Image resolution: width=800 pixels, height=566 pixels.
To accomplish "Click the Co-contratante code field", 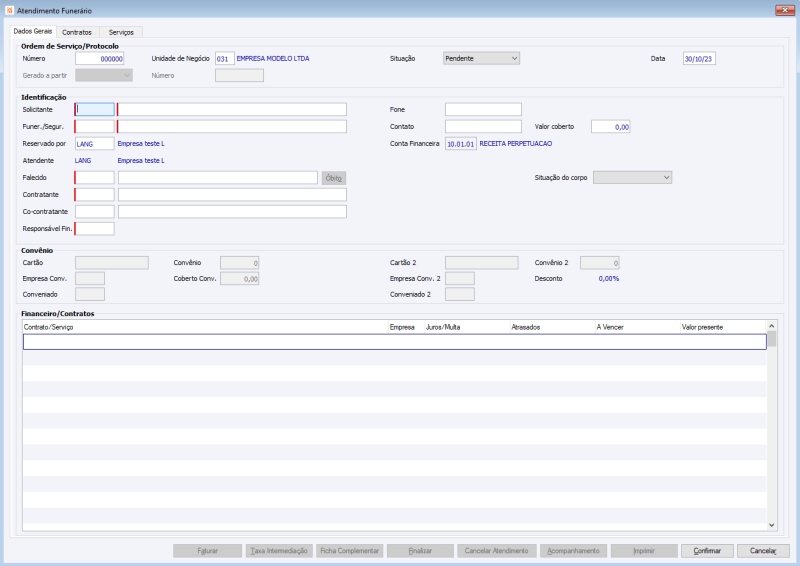I will [95, 211].
